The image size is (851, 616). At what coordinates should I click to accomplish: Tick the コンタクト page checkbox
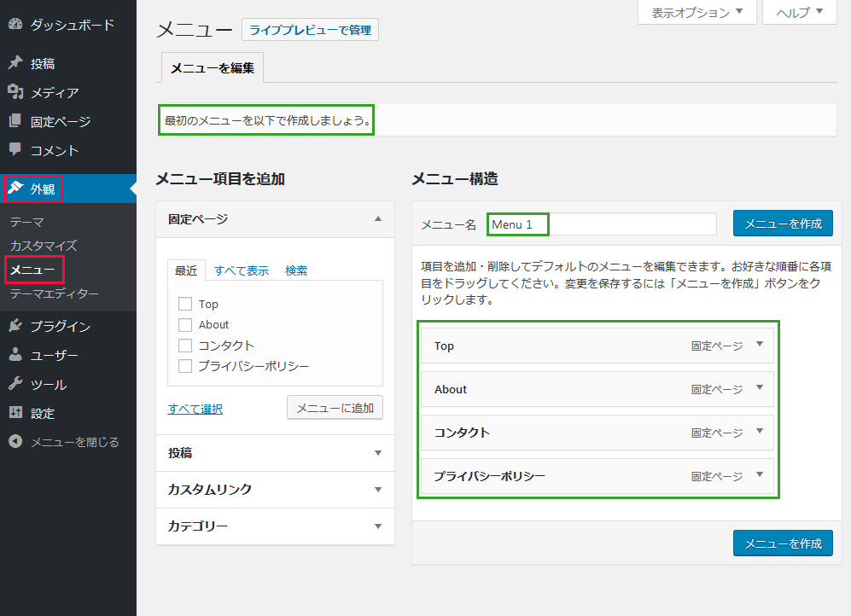[x=185, y=346]
